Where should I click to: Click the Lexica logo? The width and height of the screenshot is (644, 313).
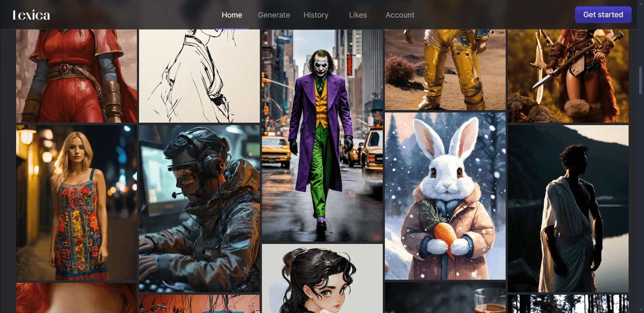point(31,15)
